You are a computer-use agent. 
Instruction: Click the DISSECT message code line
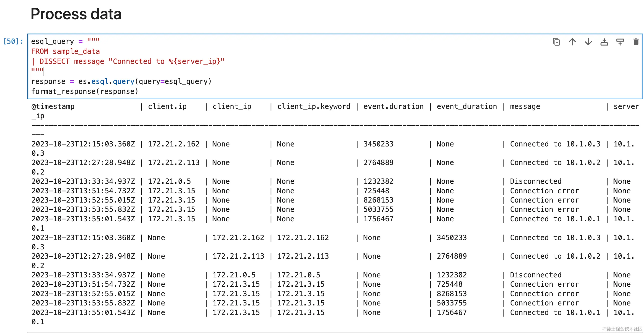click(128, 61)
